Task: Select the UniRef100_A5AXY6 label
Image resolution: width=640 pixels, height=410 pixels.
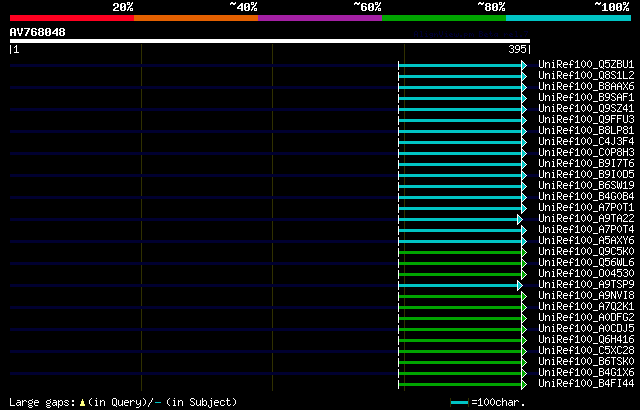Action: tap(586, 241)
